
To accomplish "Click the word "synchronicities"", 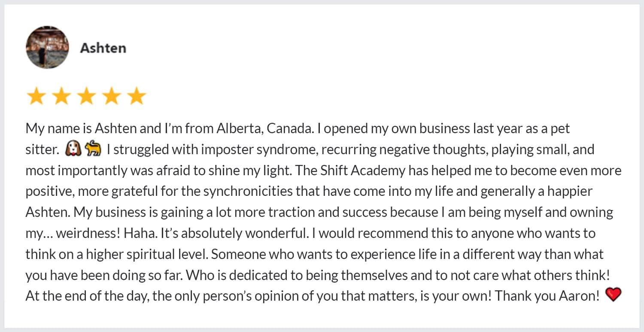I will tap(248, 192).
